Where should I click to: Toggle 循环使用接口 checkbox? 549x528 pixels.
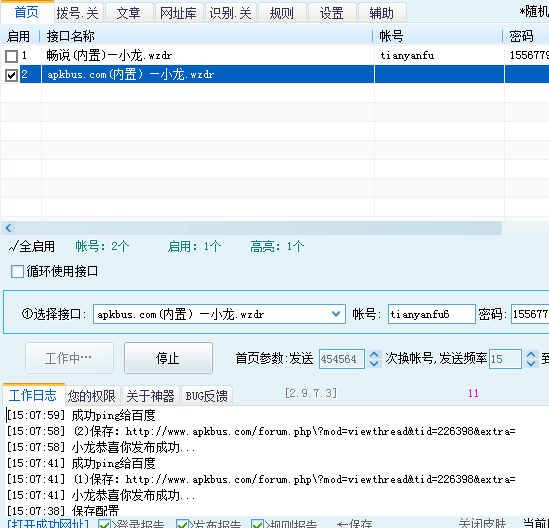[17, 271]
